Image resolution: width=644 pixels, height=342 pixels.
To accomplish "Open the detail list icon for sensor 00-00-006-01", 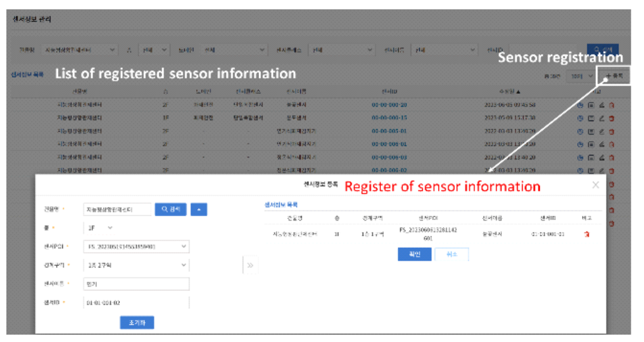I will click(591, 144).
